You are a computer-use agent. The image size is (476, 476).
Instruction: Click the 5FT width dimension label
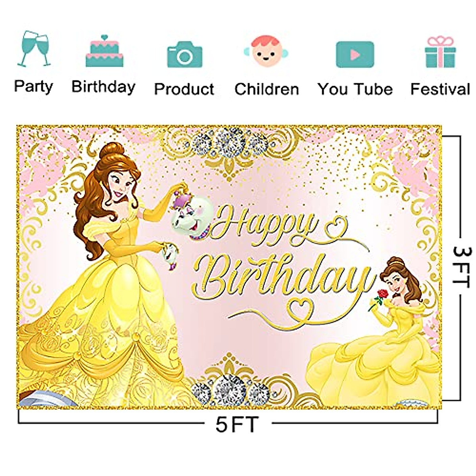tap(237, 424)
